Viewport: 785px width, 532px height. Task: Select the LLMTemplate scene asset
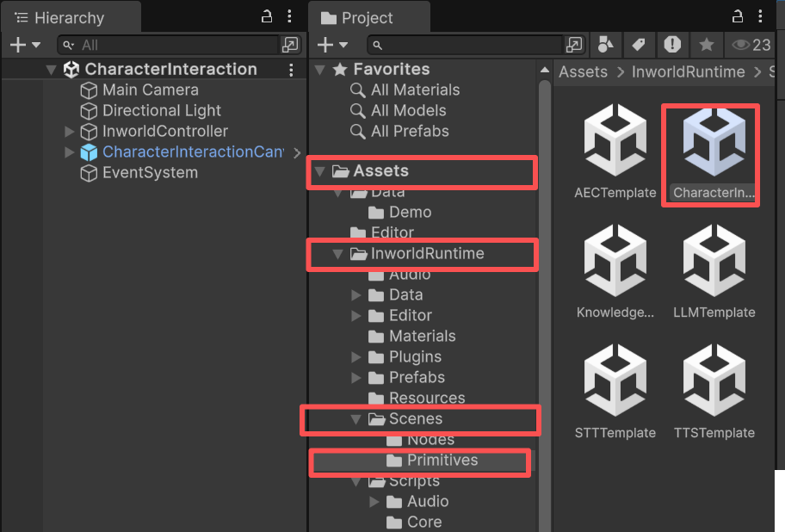(x=714, y=271)
